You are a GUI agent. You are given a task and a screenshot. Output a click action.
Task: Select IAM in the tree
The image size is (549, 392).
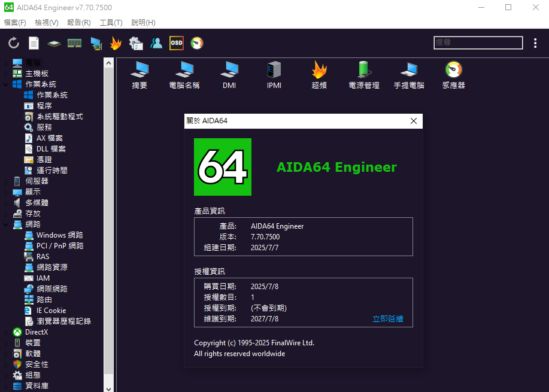click(x=43, y=278)
